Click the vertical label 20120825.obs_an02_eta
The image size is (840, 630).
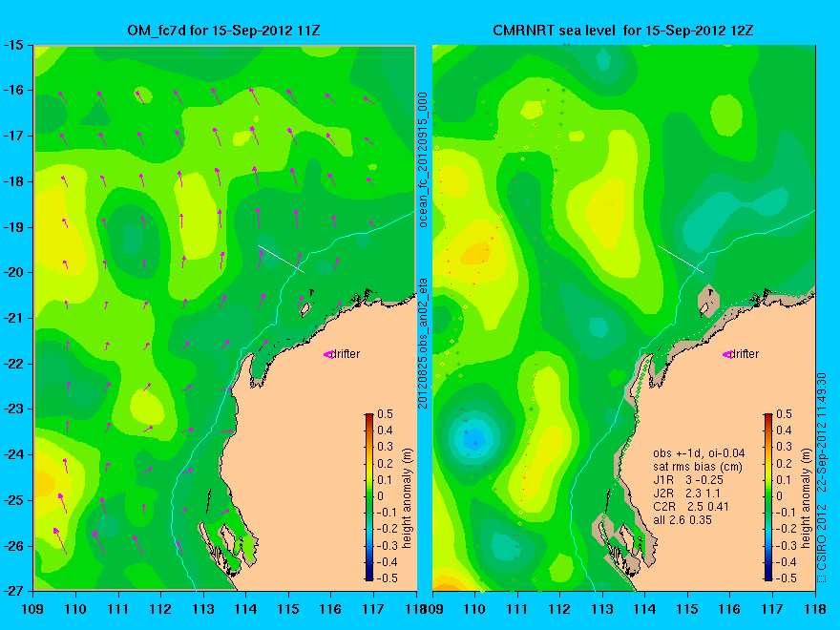(x=423, y=343)
